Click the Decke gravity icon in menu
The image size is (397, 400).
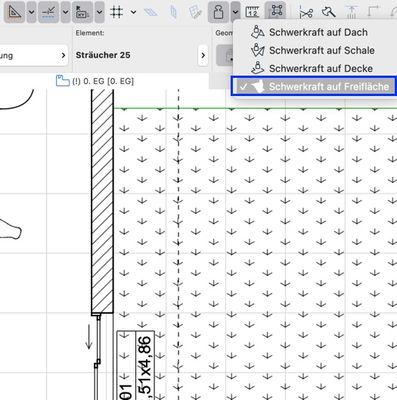[x=257, y=68]
